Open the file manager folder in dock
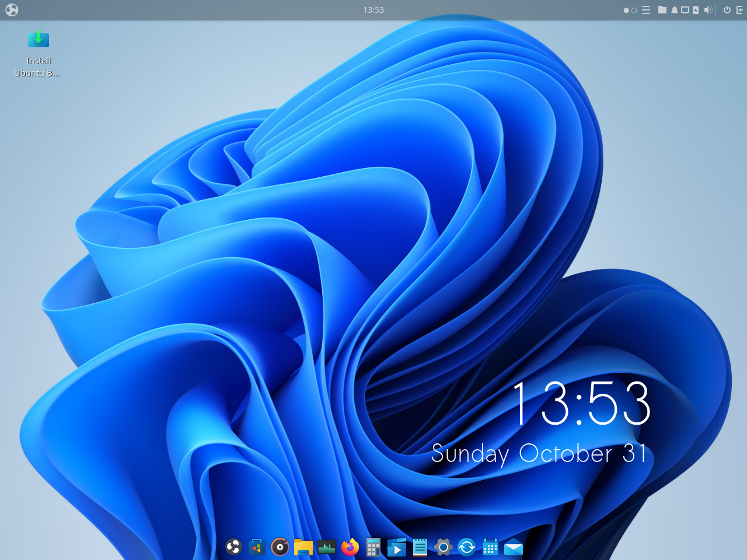 point(303,547)
